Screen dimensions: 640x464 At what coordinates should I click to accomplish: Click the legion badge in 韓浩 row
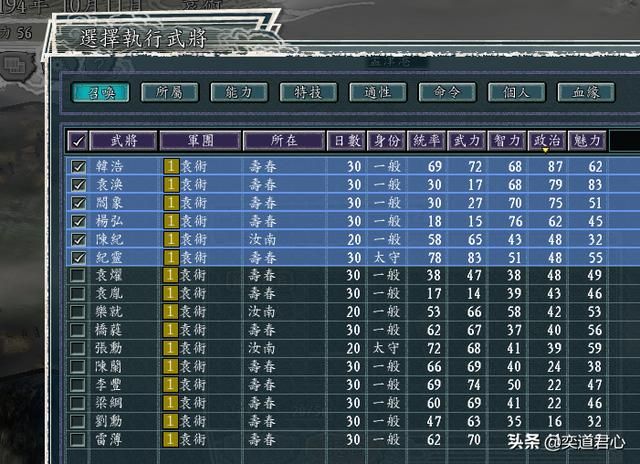point(171,166)
